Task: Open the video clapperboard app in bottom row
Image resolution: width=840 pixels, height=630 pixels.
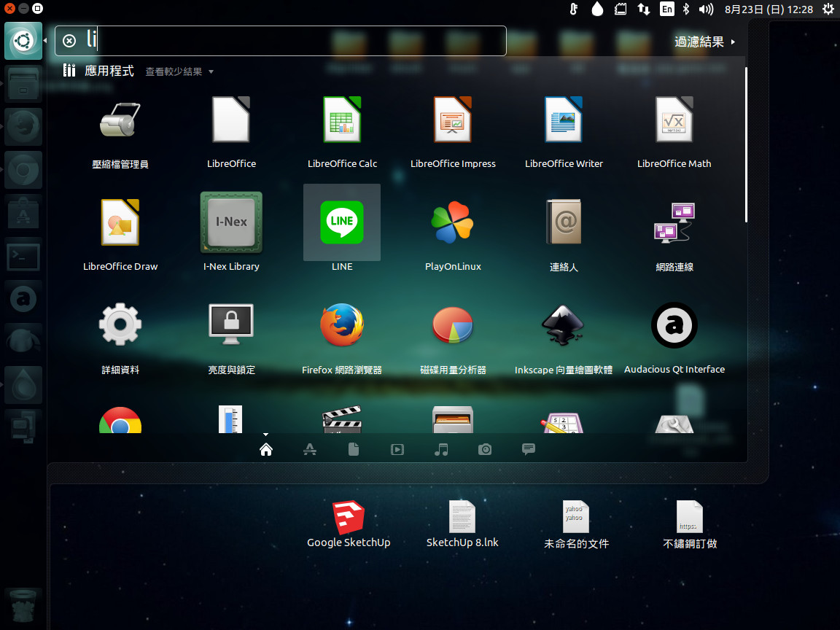Action: pyautogui.click(x=342, y=419)
